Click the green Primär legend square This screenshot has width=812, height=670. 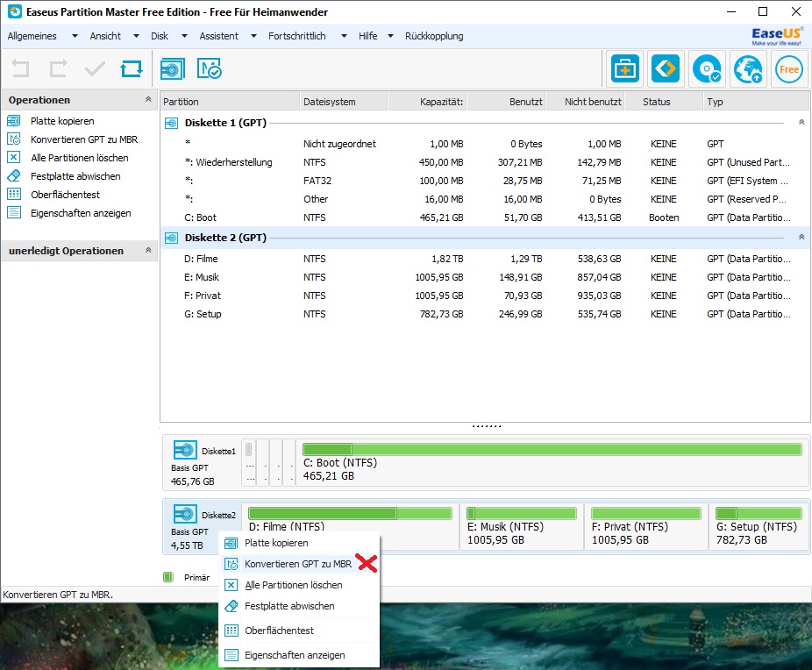point(167,577)
